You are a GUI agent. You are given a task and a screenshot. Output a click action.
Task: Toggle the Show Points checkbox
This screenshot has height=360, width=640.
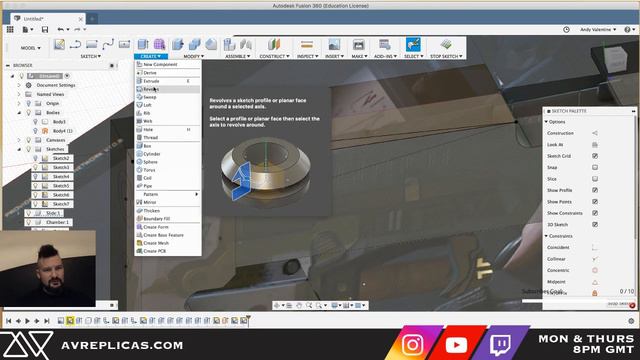click(595, 202)
